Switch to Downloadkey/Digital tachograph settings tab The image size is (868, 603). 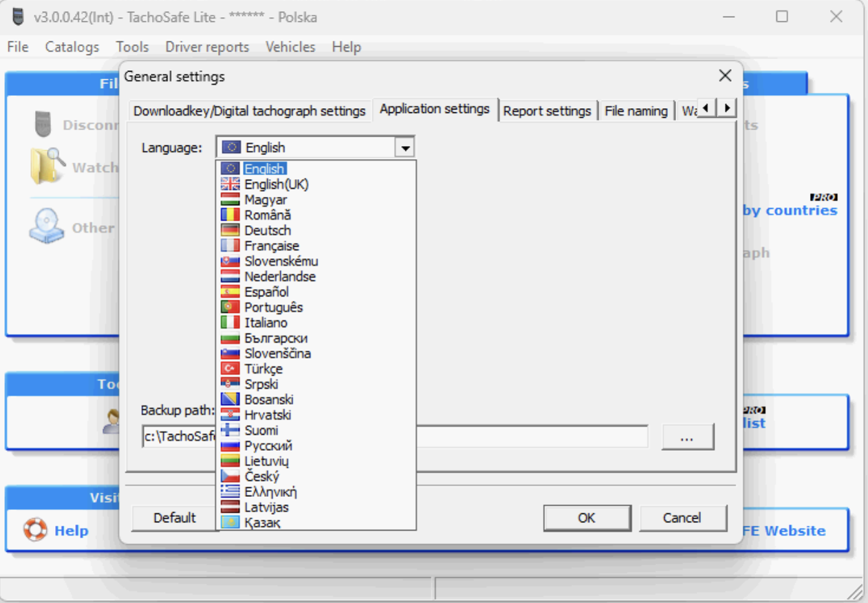click(x=250, y=111)
